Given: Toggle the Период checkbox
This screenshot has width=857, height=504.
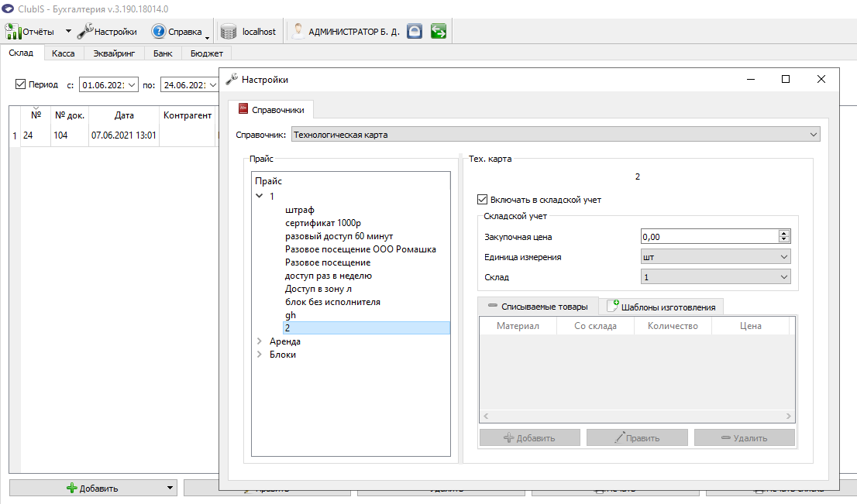Looking at the screenshot, I should [x=20, y=84].
